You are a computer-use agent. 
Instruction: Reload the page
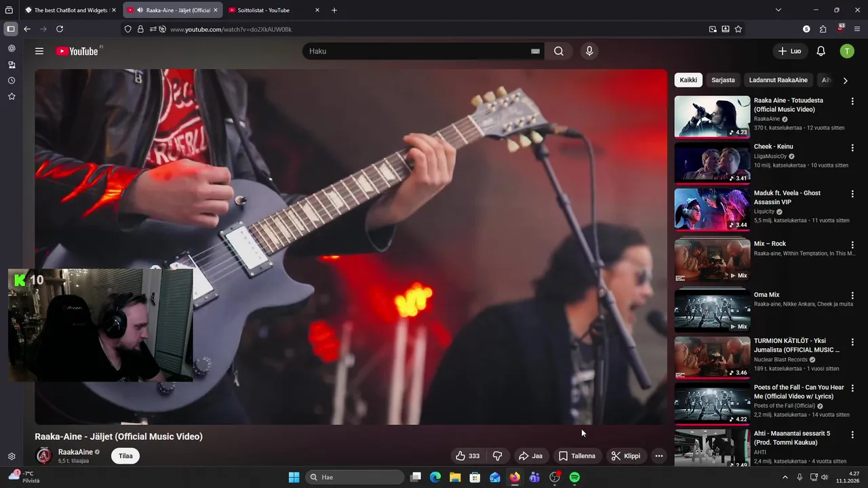tap(60, 29)
